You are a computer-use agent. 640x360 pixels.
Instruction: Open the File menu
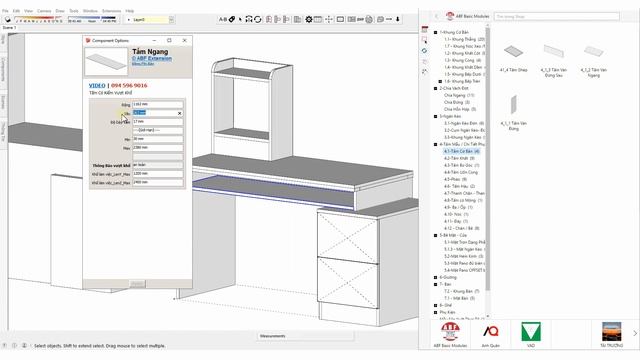5,11
